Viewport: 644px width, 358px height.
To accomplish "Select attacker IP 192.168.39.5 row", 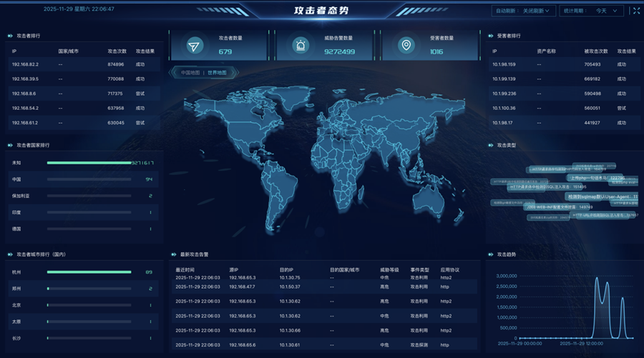I will tap(84, 79).
